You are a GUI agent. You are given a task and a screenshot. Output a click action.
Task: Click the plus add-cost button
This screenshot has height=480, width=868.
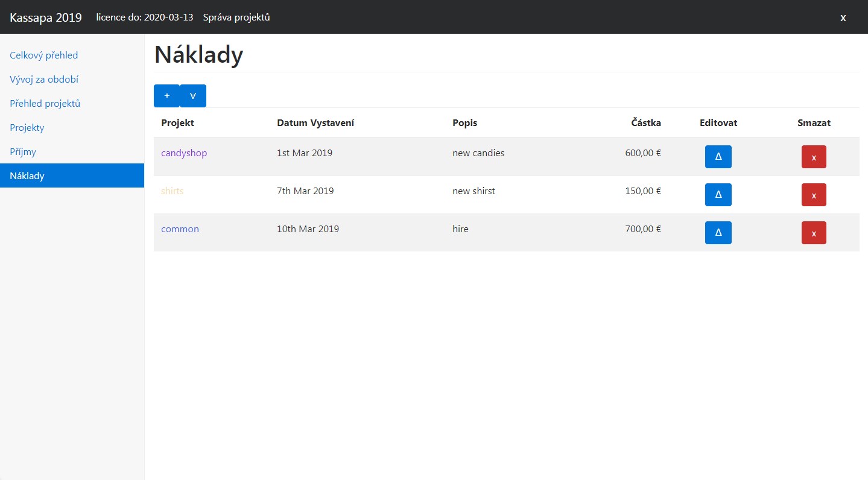click(x=167, y=96)
